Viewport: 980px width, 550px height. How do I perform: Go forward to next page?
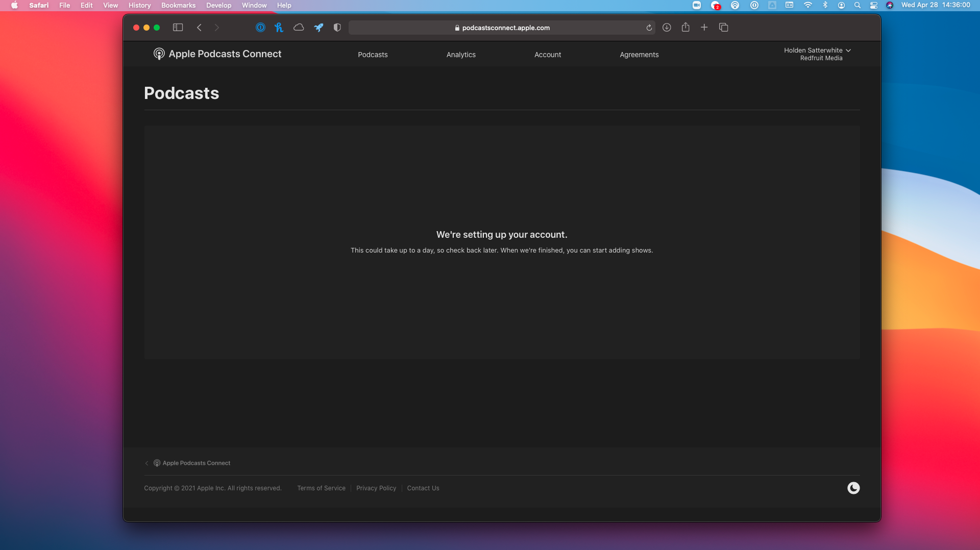[217, 28]
